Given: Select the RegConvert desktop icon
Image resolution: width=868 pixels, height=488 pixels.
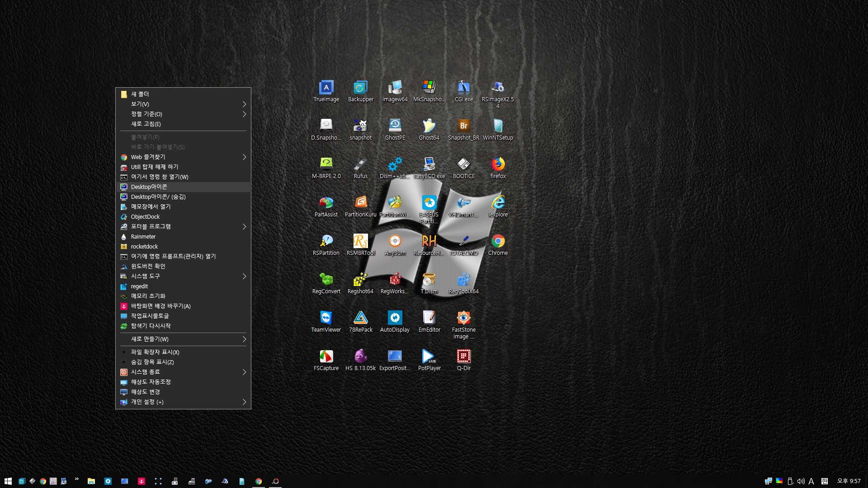Looking at the screenshot, I should tap(326, 283).
